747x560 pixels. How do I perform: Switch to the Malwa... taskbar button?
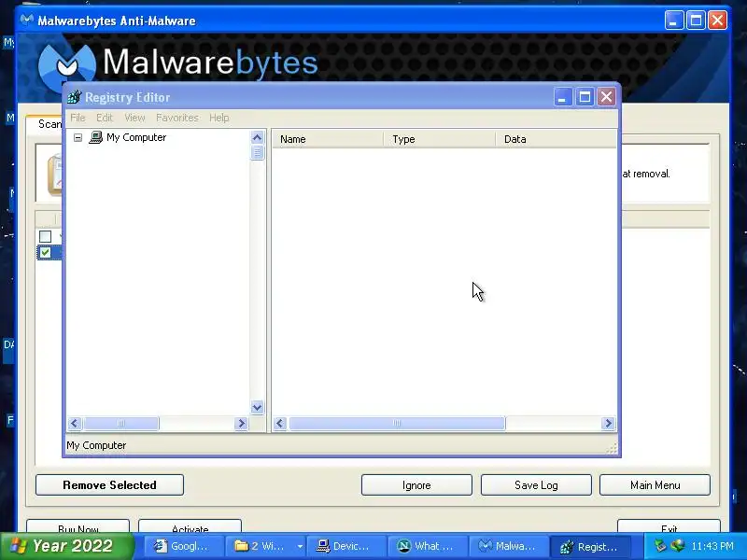[508, 547]
